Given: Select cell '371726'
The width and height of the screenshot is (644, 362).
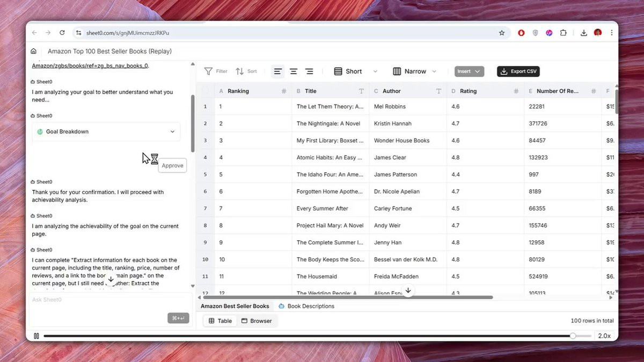Looking at the screenshot, I should pyautogui.click(x=562, y=124).
